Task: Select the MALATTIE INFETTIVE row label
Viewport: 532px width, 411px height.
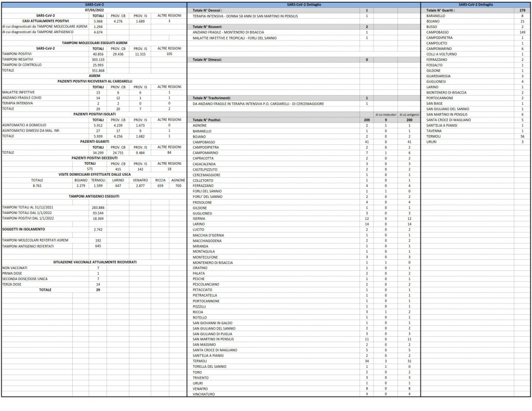Action: pyautogui.click(x=18, y=92)
